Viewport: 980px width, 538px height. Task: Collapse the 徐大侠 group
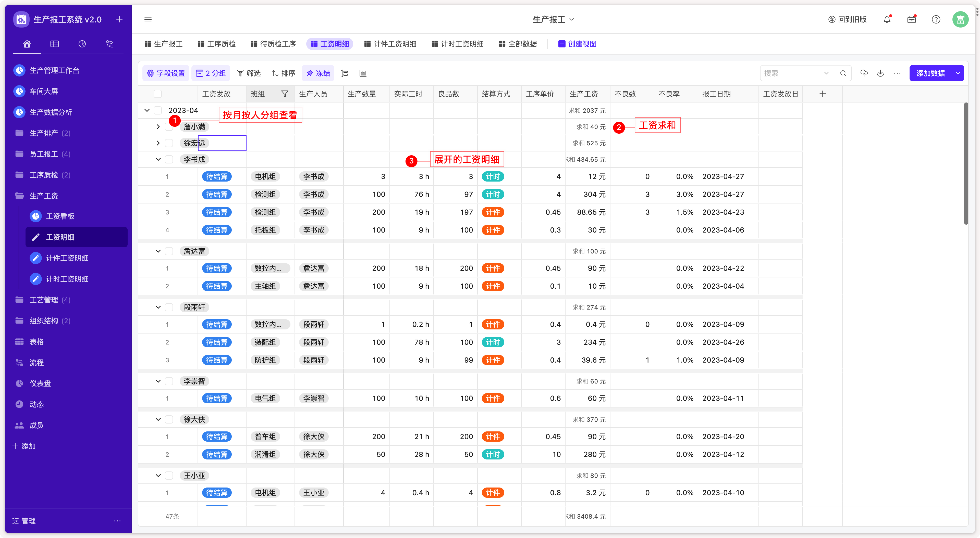[x=158, y=419]
